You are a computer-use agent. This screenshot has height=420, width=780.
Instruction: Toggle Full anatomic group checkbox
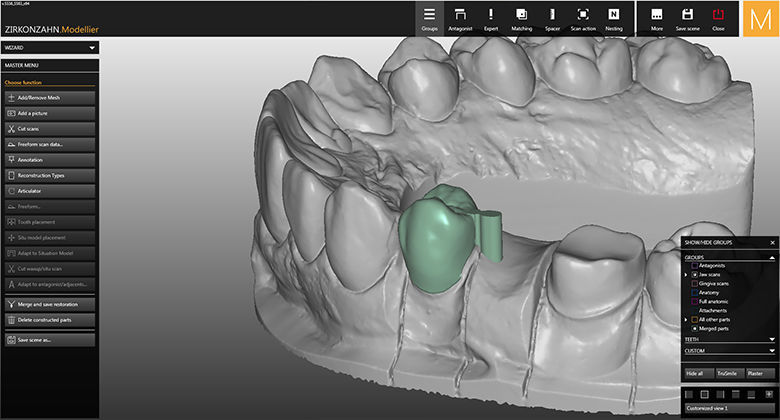tap(694, 302)
